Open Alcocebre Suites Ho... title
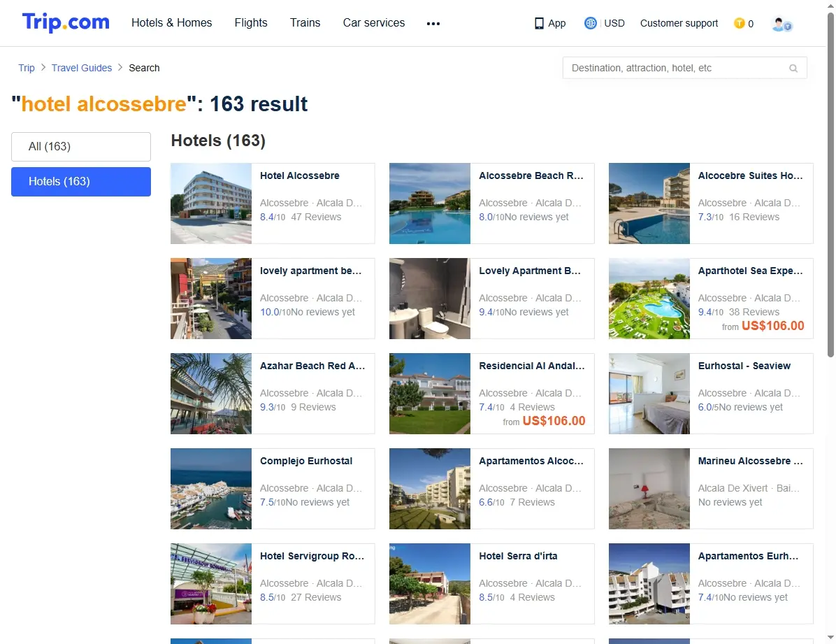This screenshot has height=644, width=836. 750,176
